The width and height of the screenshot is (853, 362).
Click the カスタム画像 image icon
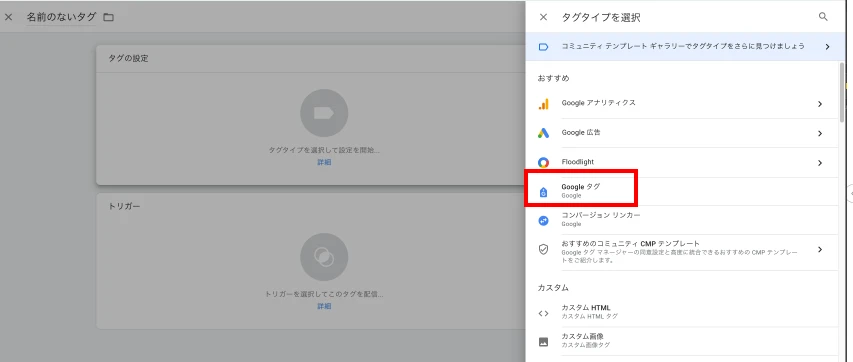click(543, 342)
